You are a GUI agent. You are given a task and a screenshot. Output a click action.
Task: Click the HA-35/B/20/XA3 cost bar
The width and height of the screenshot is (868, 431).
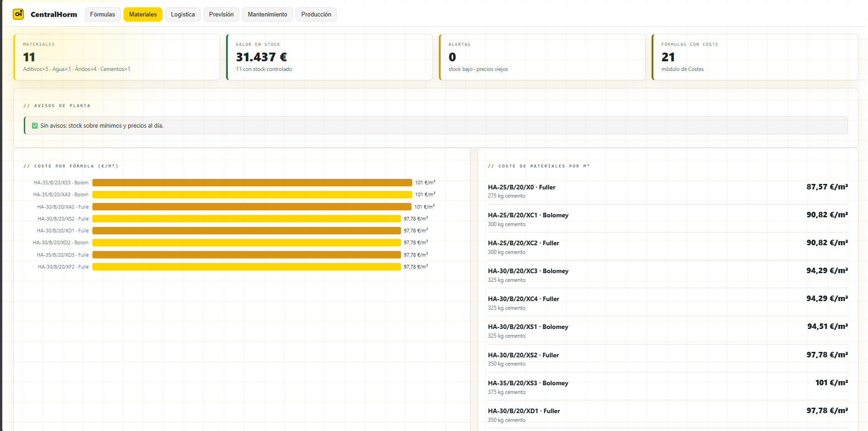252,194
